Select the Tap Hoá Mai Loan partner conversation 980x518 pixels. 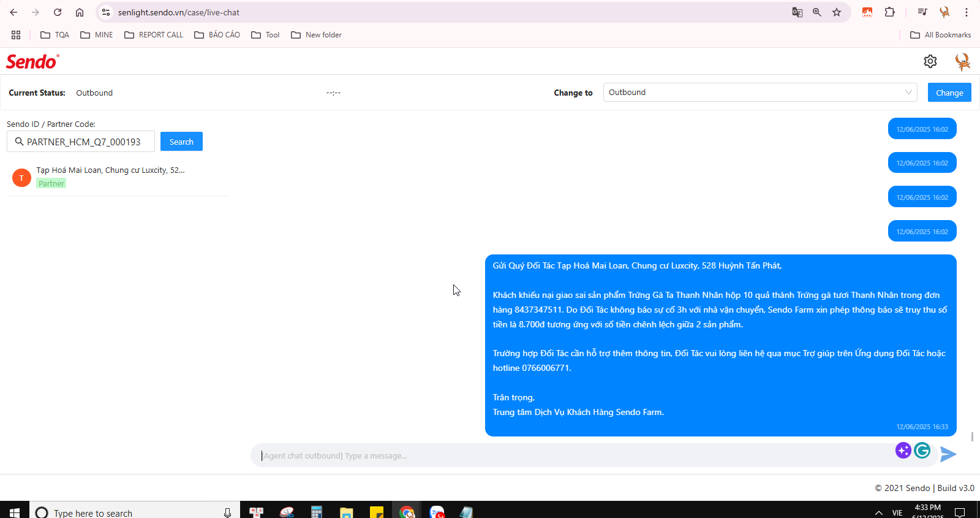coord(118,177)
